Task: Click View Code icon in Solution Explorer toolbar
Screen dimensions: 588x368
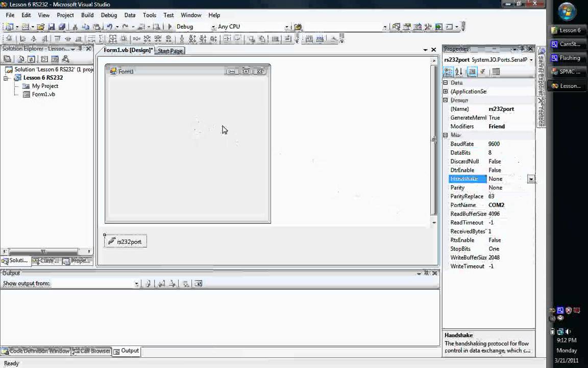Action: (x=44, y=59)
